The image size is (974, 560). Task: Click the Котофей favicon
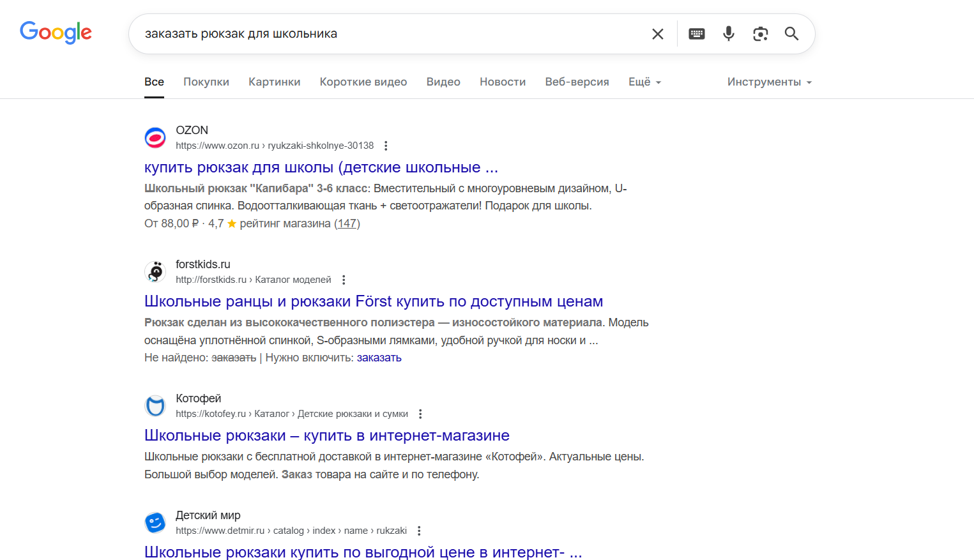click(155, 405)
